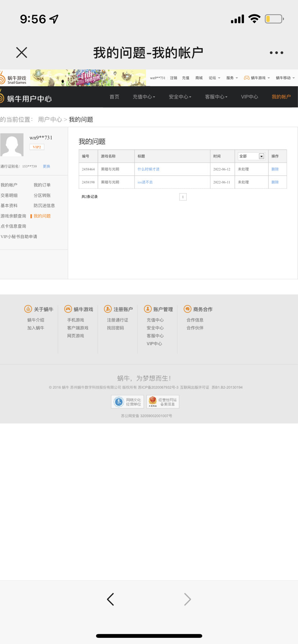Screen dimensions: 298x644
Task: Open the 经营性网站备案信息 badge
Action: [163, 402]
